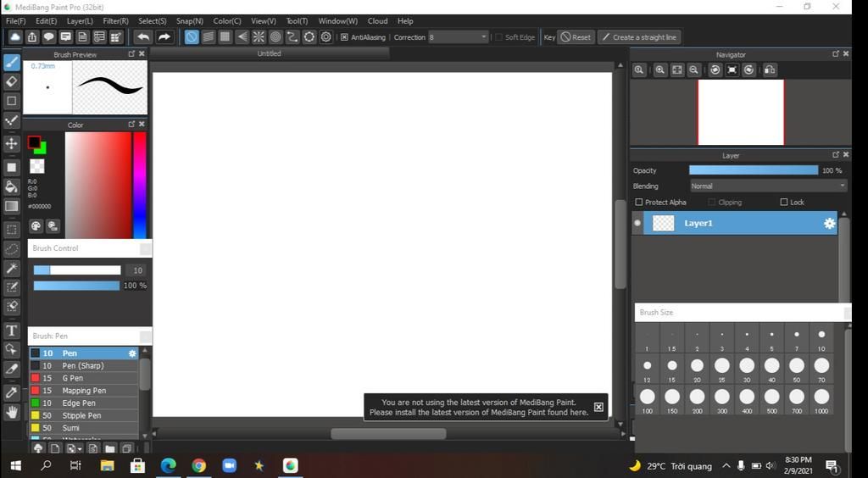Viewport: 868px width, 478px height.
Task: Undock the Navigator panel
Action: [x=836, y=53]
